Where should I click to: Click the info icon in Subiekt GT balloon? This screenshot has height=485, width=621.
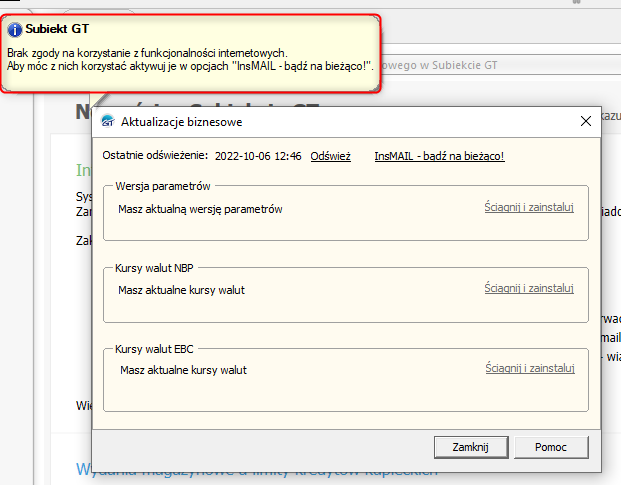coord(15,30)
